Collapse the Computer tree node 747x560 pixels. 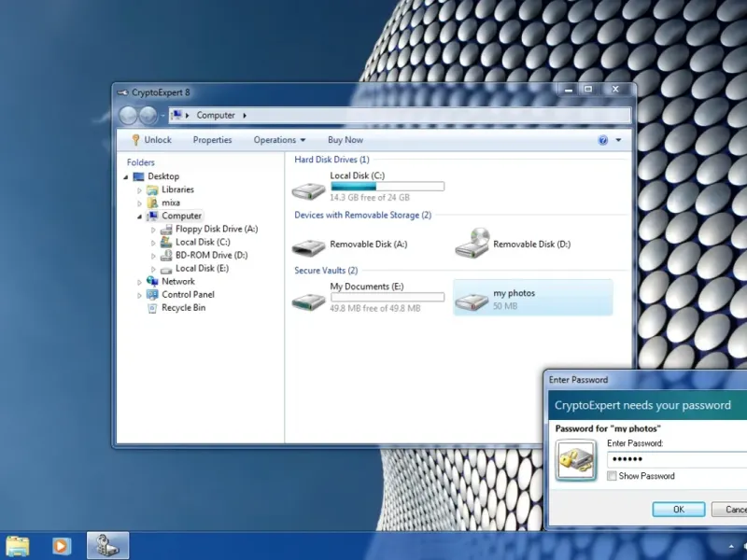[139, 217]
